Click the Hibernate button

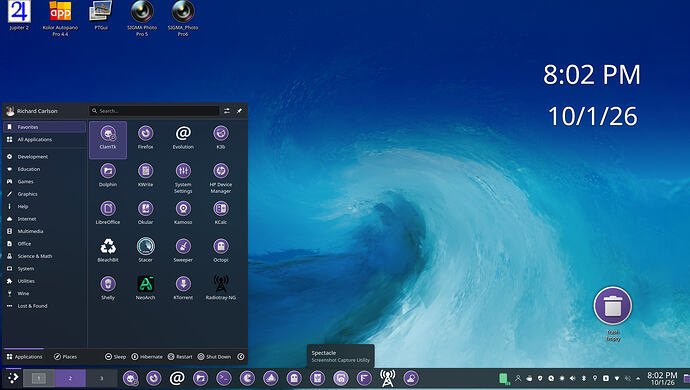tap(147, 357)
